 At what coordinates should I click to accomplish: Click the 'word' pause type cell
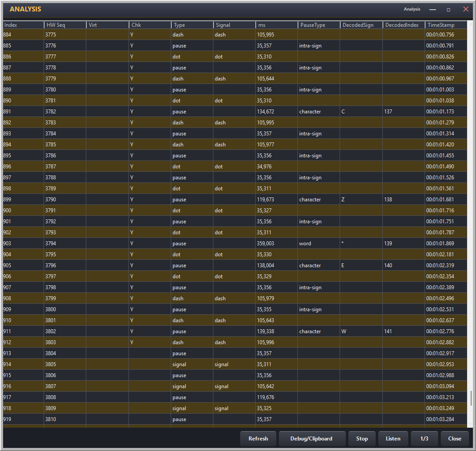pyautogui.click(x=319, y=244)
